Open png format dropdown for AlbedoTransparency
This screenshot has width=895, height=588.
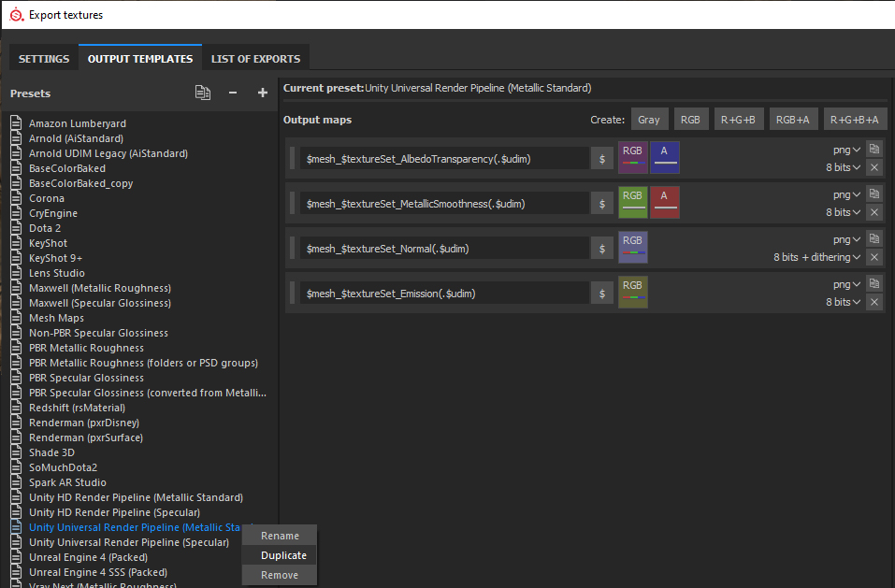click(846, 150)
